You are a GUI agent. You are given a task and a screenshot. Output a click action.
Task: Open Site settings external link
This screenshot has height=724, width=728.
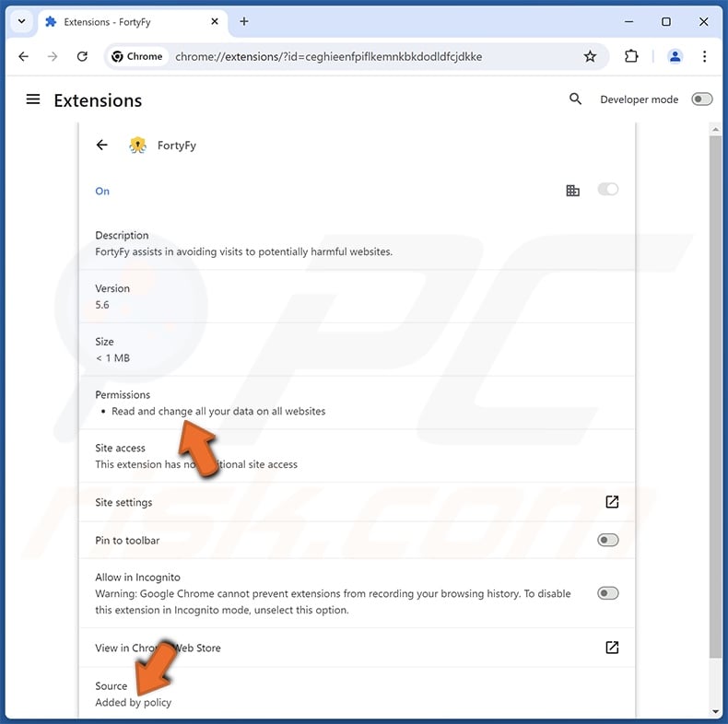612,502
